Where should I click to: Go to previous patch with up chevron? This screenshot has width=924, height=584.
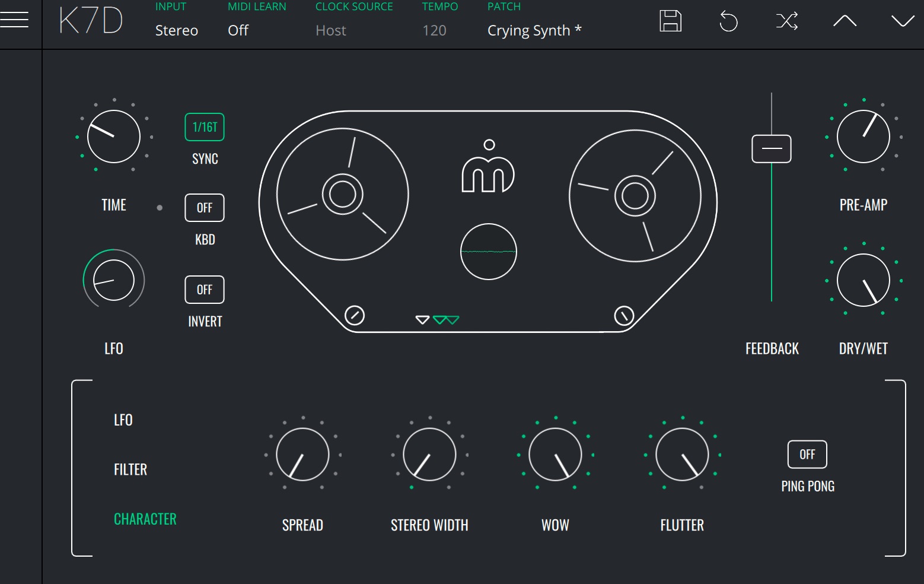pos(845,22)
